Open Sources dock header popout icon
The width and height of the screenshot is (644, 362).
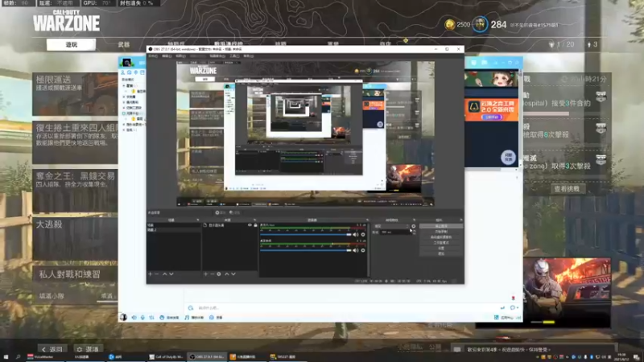pos(254,220)
